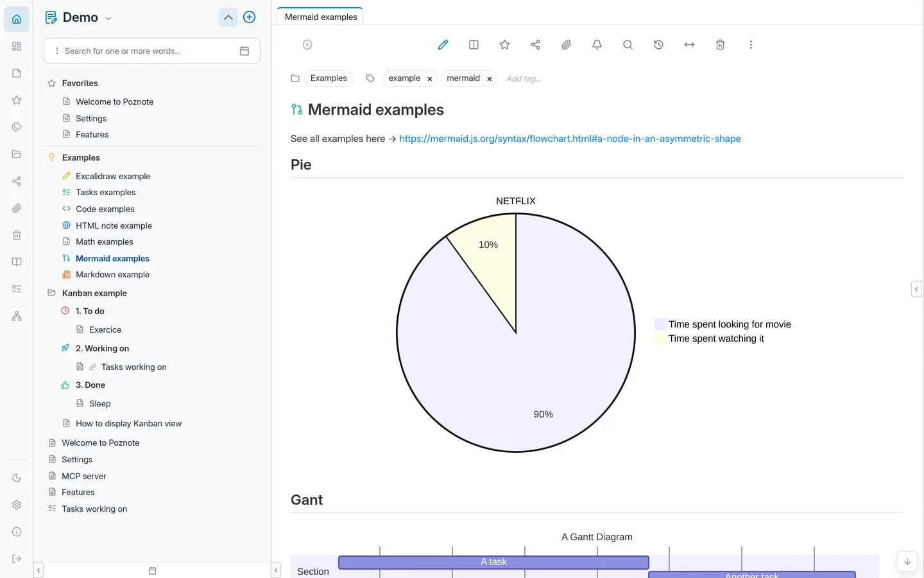The height and width of the screenshot is (578, 924).
Task: Open Markdown example note
Action: (x=112, y=274)
